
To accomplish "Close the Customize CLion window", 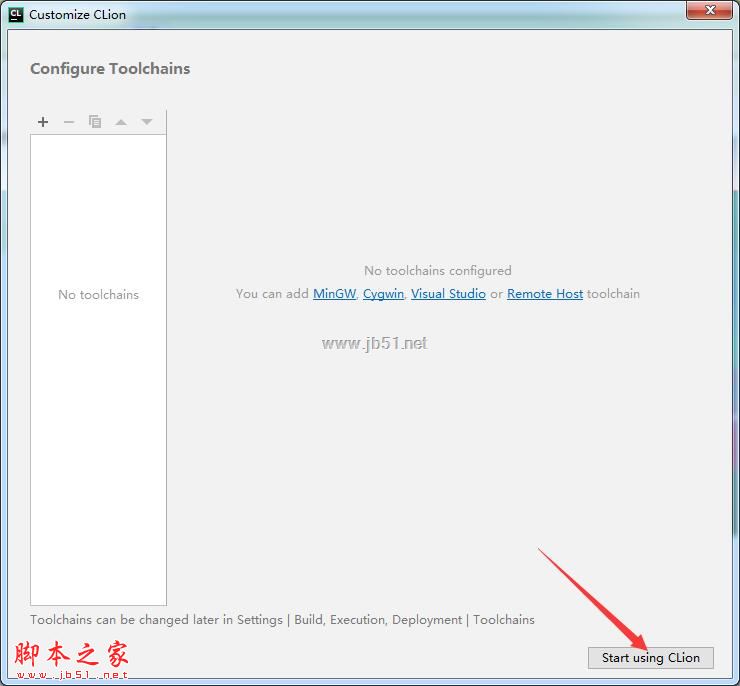I will pyautogui.click(x=709, y=10).
